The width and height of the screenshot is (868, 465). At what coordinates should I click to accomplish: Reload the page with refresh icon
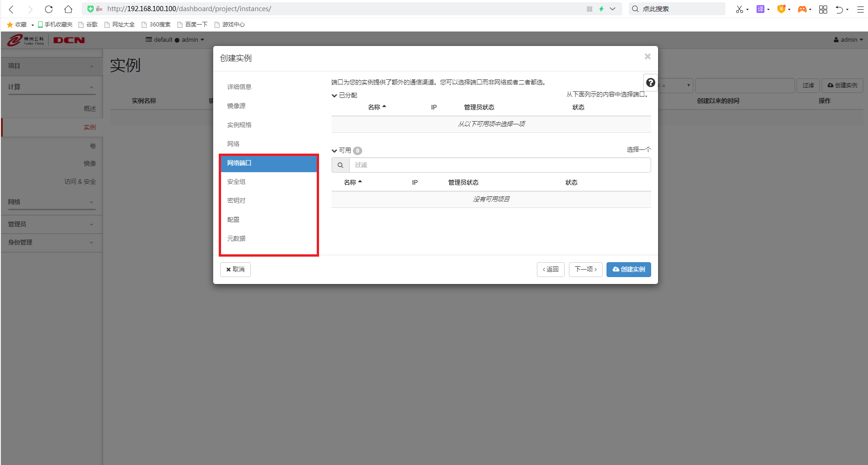[49, 9]
